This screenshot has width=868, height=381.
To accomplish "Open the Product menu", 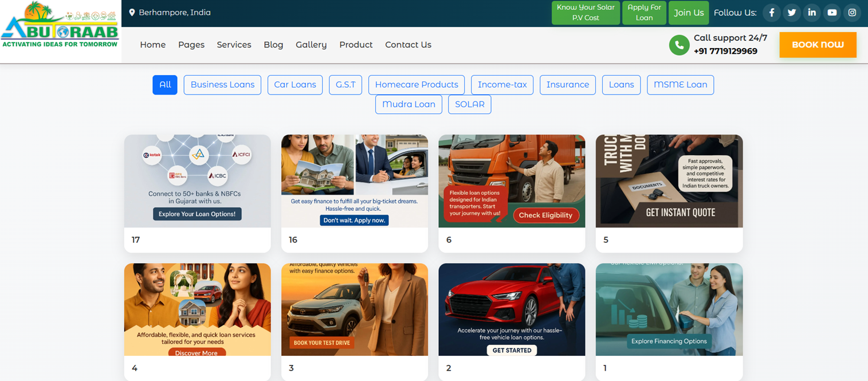I will pos(356,45).
